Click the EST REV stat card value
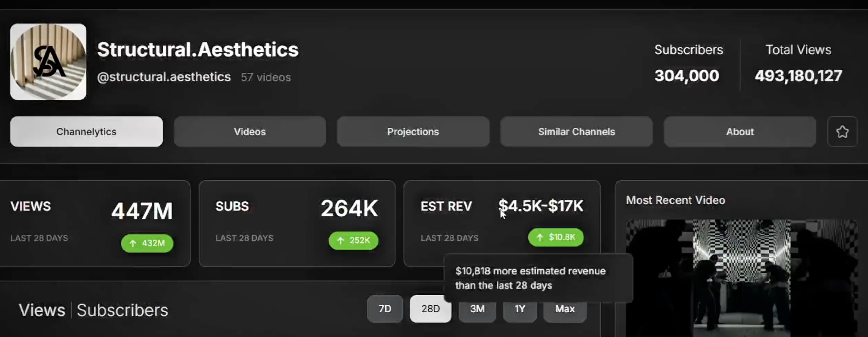This screenshot has width=868, height=337. [540, 206]
